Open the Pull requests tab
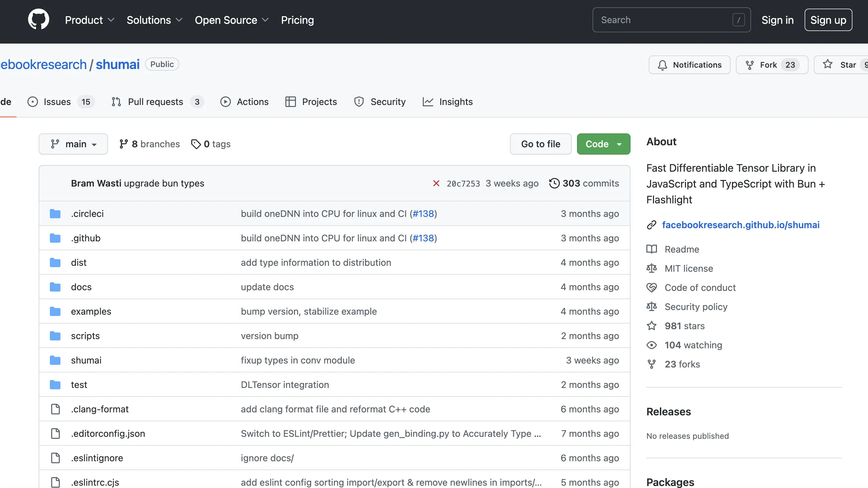 pos(155,102)
